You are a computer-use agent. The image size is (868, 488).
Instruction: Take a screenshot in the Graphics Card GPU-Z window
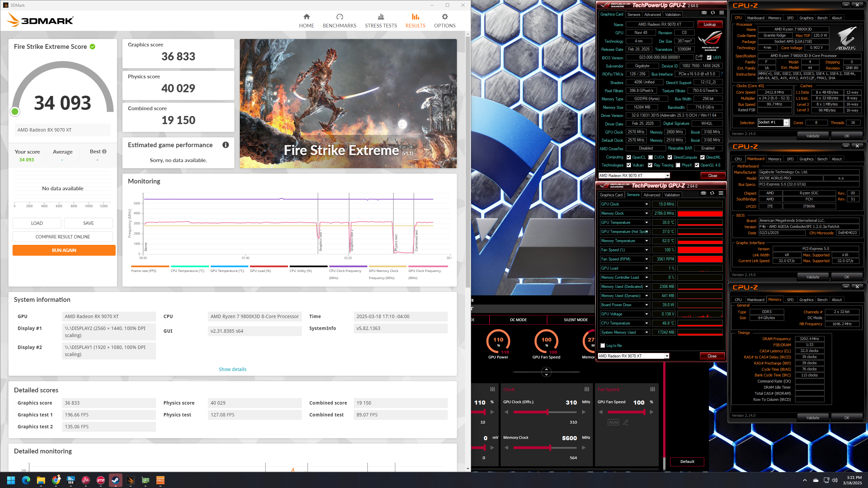point(704,13)
